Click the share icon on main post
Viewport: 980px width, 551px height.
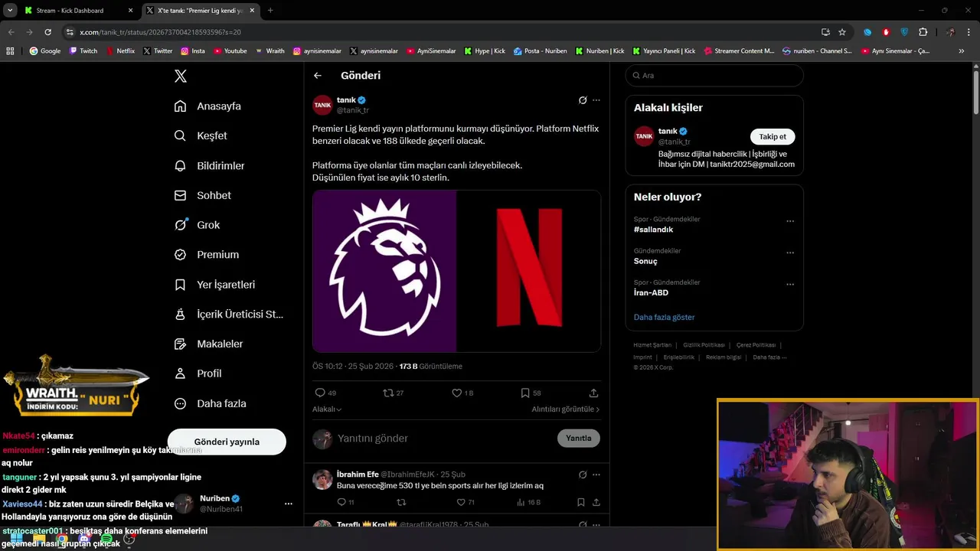click(x=593, y=393)
